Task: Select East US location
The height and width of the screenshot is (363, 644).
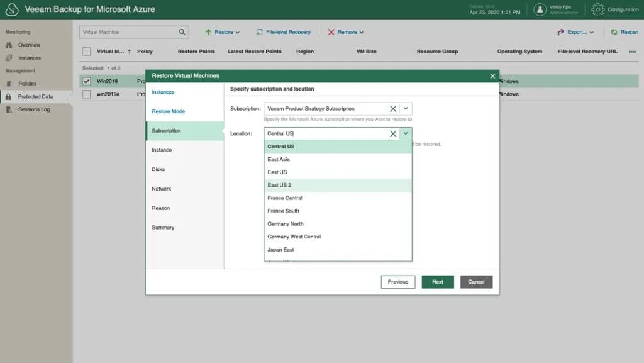Action: (338, 172)
